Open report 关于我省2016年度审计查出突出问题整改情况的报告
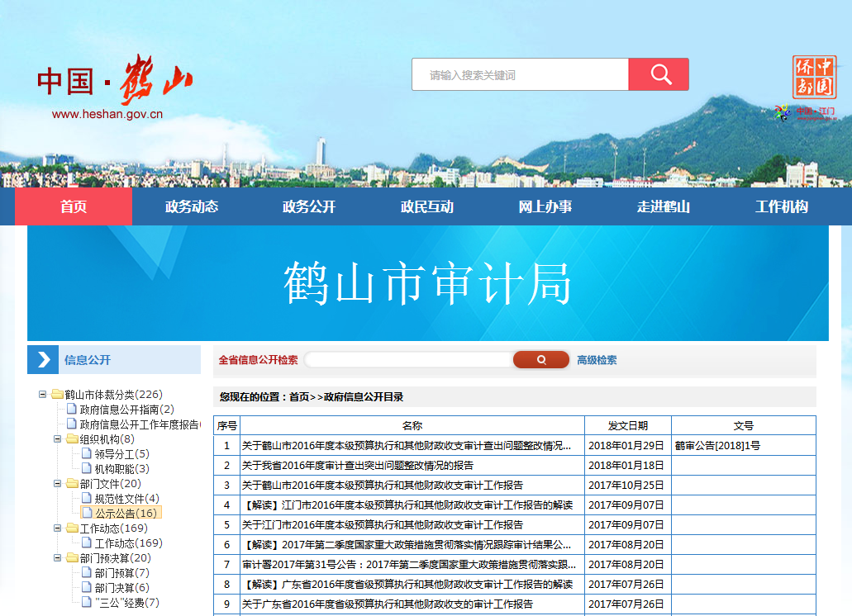This screenshot has width=852, height=616. pyautogui.click(x=357, y=466)
